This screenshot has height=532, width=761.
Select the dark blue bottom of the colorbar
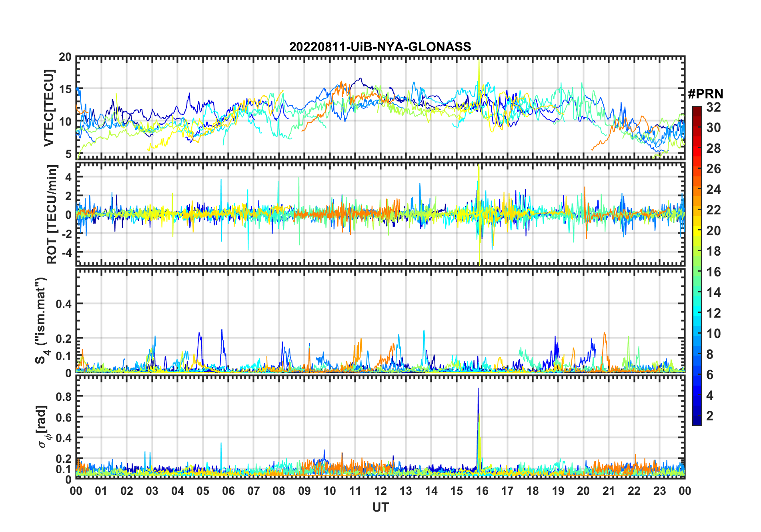[x=697, y=420]
